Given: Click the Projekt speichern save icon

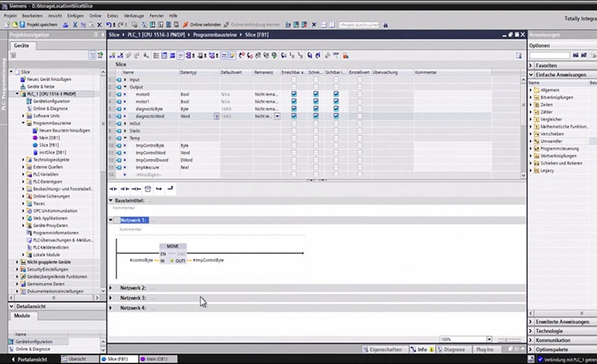Looking at the screenshot, I should [22, 25].
